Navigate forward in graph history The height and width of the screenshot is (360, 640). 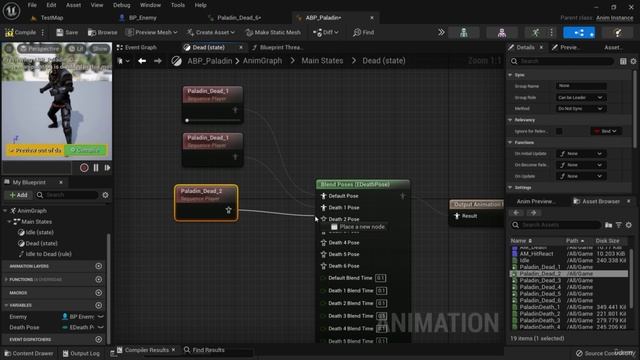pos(158,61)
